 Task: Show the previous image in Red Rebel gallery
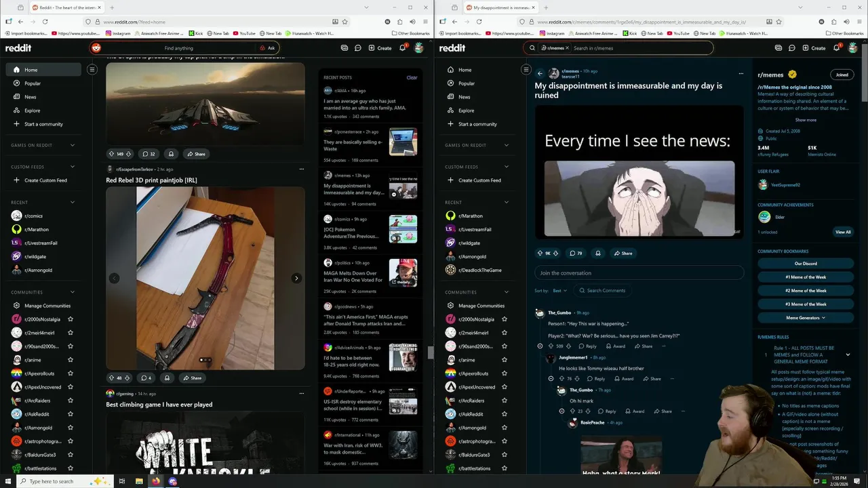point(114,278)
